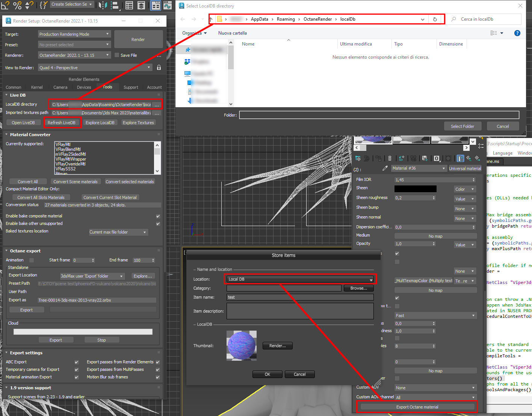Click the Reset Map/Material trash icon
This screenshot has height=416, width=532.
coord(390,158)
